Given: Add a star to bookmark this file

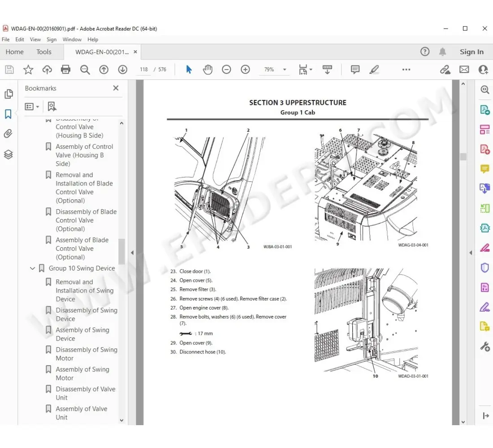Looking at the screenshot, I should (28, 69).
